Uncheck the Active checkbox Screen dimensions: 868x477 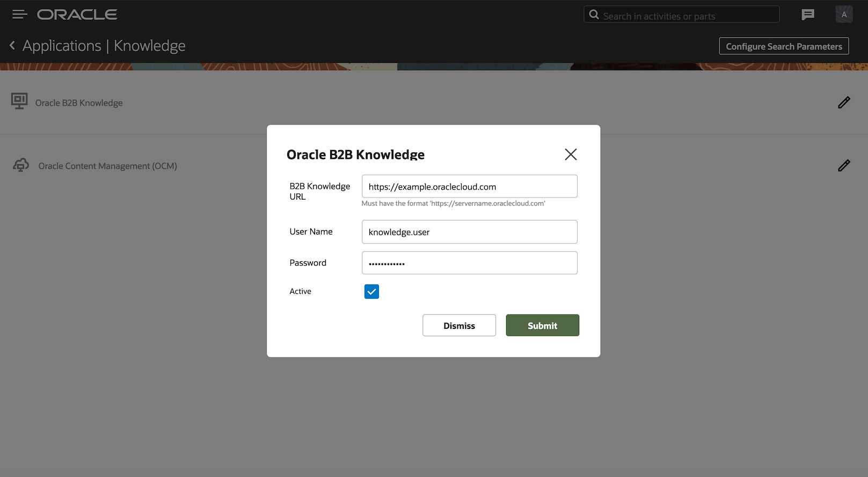(x=371, y=291)
